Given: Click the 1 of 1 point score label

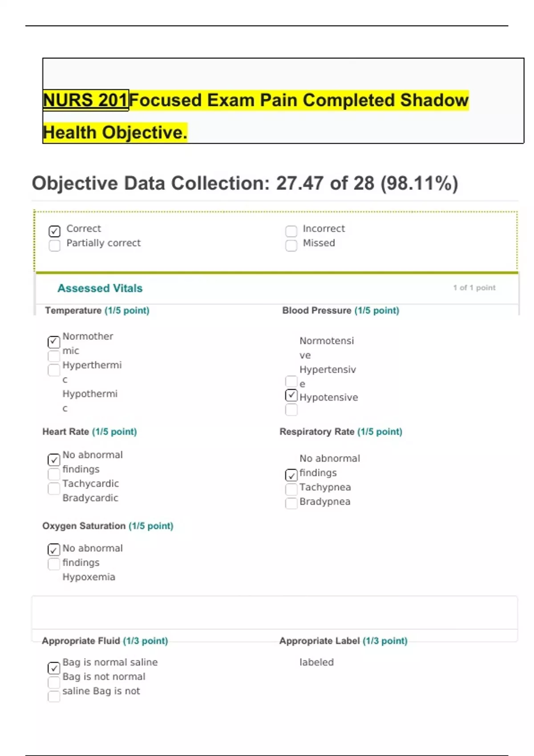Looking at the screenshot, I should click(x=474, y=288).
